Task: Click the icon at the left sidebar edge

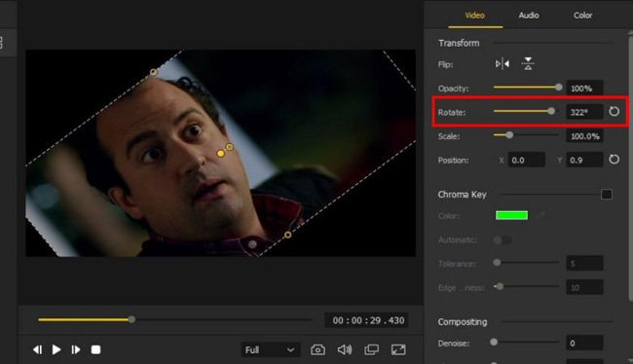Action: (x=1, y=43)
